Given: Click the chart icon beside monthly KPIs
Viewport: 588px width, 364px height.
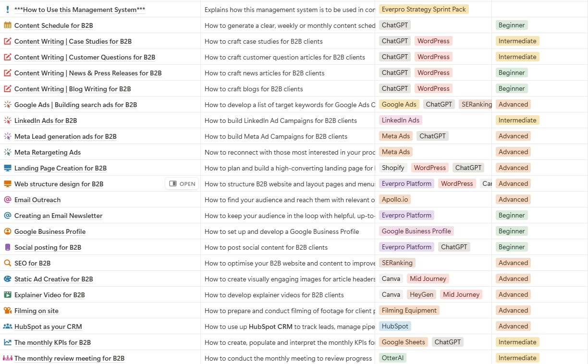Looking at the screenshot, I should click(x=8, y=342).
